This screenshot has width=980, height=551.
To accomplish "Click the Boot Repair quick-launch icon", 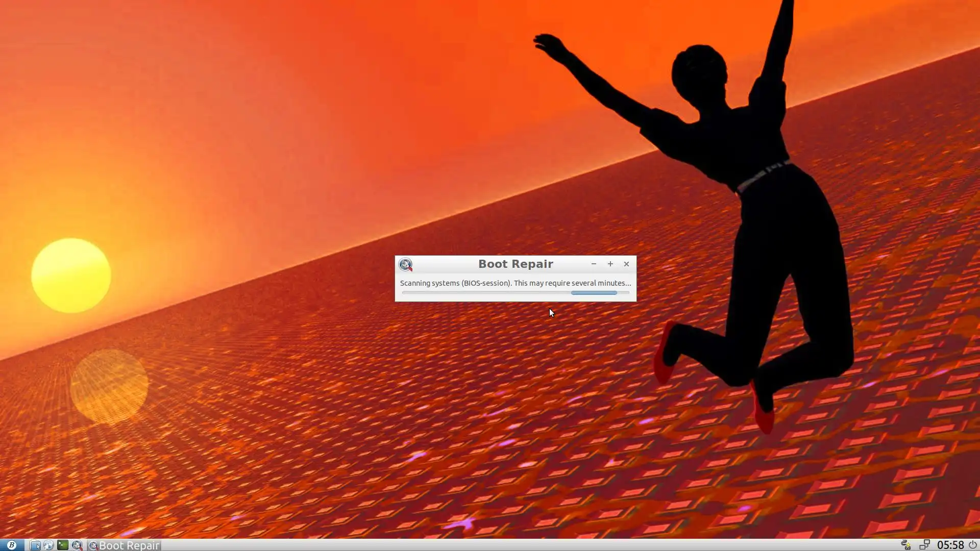I will pos(77,545).
